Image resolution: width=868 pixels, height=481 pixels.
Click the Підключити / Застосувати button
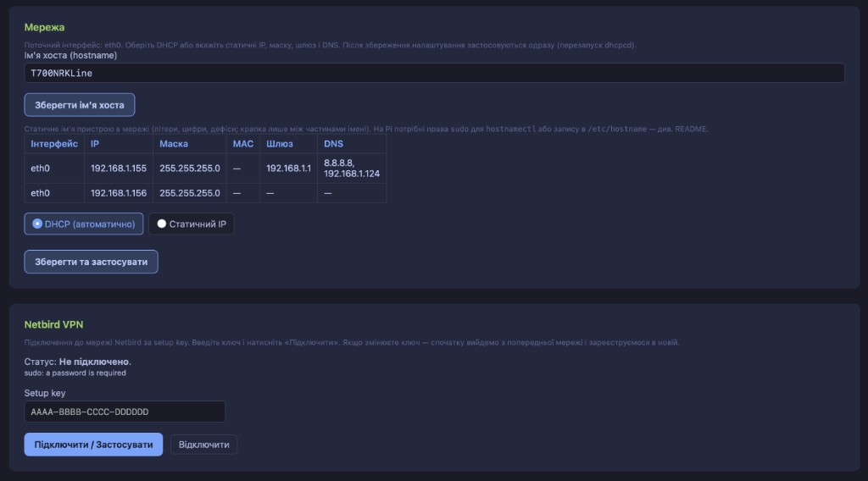[x=93, y=445]
